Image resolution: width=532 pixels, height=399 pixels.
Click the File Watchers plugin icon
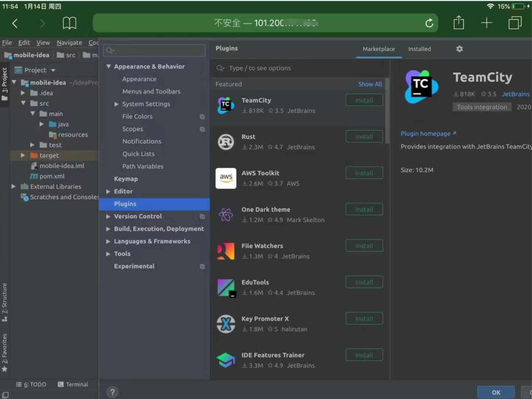pyautogui.click(x=226, y=251)
